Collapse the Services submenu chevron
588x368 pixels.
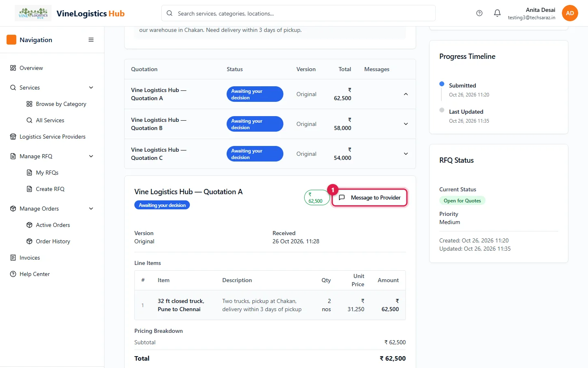(91, 88)
